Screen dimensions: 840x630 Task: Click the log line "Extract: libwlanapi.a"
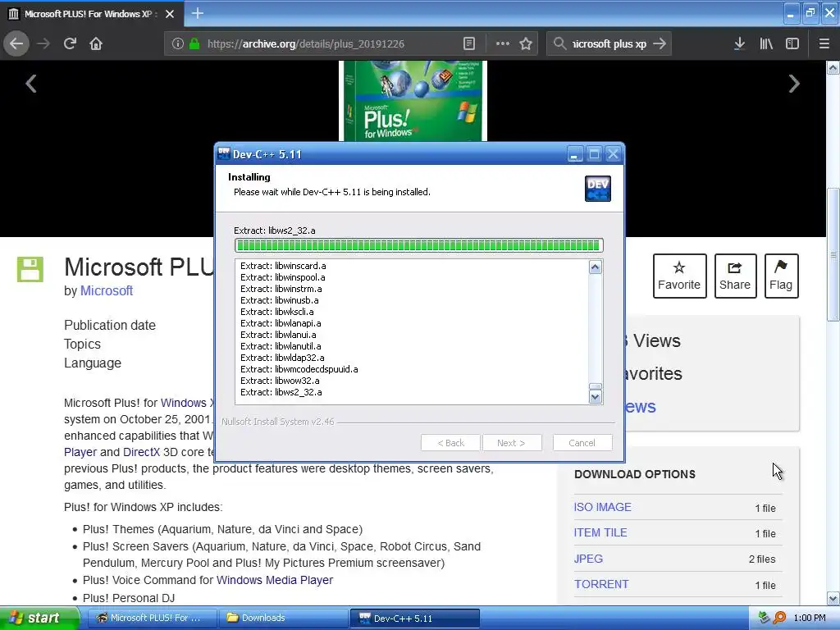click(x=281, y=323)
